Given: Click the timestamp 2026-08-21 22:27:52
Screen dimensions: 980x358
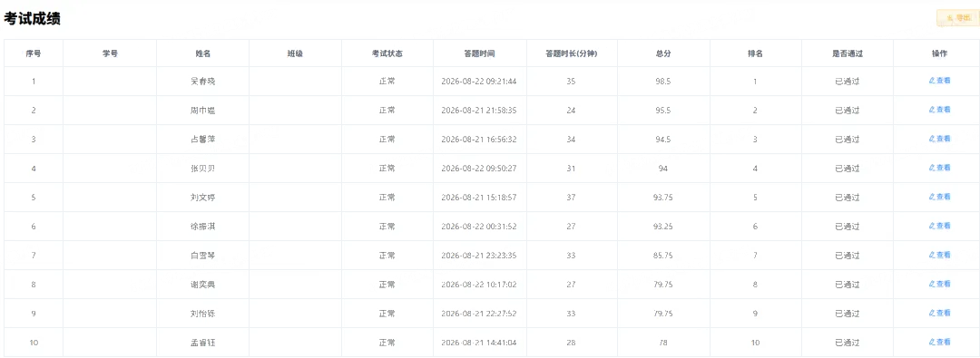Looking at the screenshot, I should click(479, 314).
